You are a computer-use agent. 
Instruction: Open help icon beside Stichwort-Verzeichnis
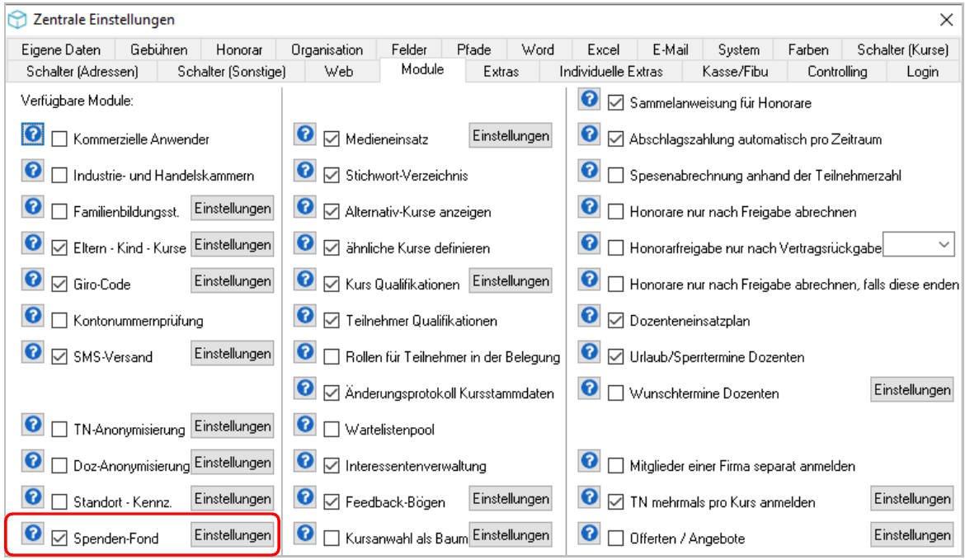(304, 171)
